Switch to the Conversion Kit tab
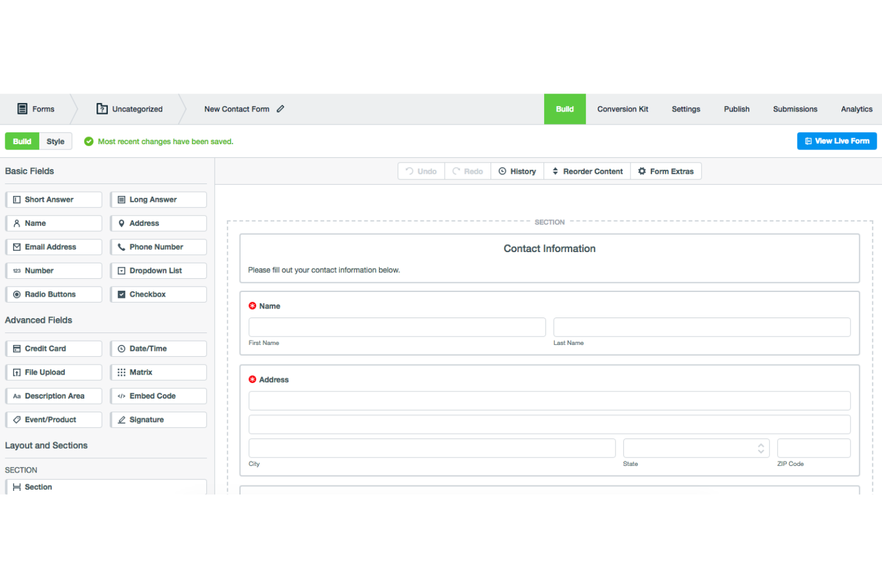Screen dimensions: 882x588 pyautogui.click(x=623, y=109)
